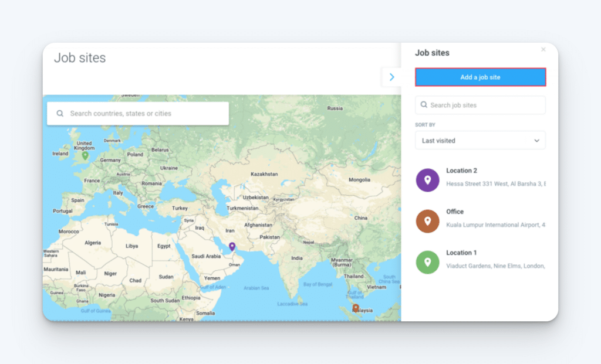The width and height of the screenshot is (601, 364).
Task: Click the China label on the map
Action: click(x=361, y=218)
